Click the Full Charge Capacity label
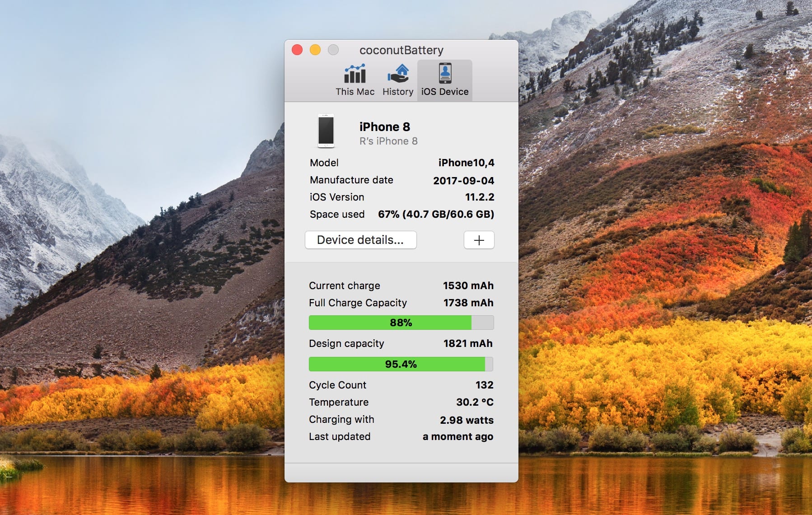The image size is (812, 515). coord(358,303)
